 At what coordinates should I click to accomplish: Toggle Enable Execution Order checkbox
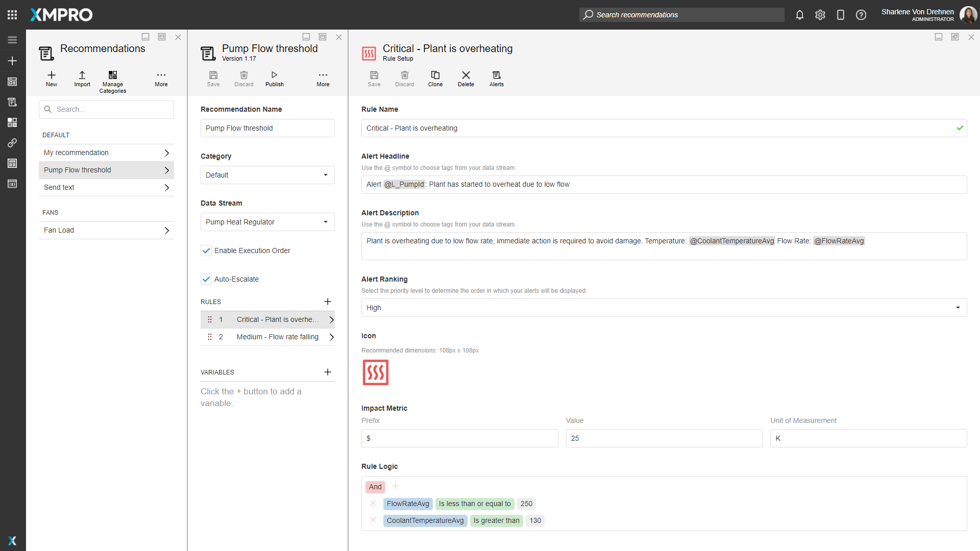[x=206, y=251]
